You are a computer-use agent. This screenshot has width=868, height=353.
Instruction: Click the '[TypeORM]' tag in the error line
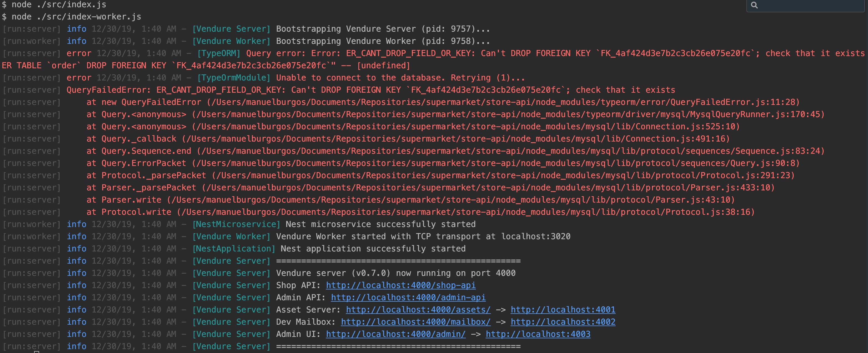(x=219, y=53)
